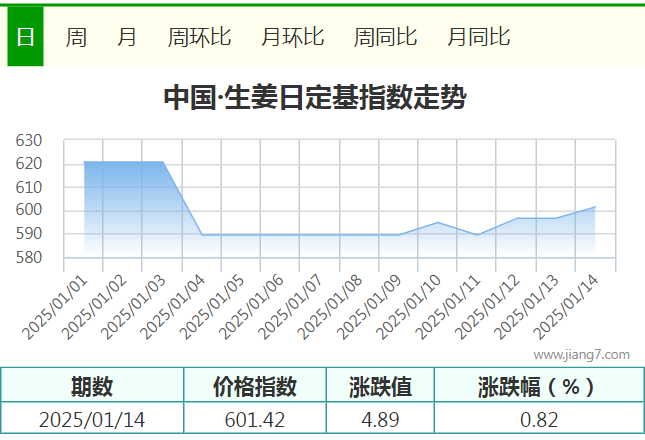This screenshot has height=440, width=645.
Task: Open the 月环比 tab
Action: click(x=292, y=37)
